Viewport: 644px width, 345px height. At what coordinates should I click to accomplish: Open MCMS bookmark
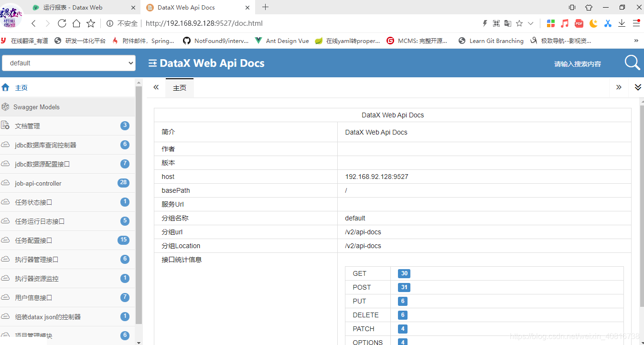pos(417,41)
